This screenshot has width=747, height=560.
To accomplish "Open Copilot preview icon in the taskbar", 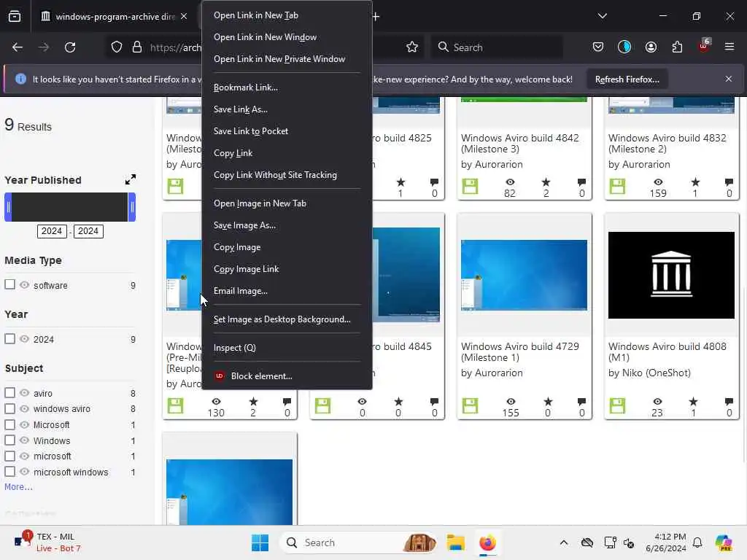I will pyautogui.click(x=724, y=542).
